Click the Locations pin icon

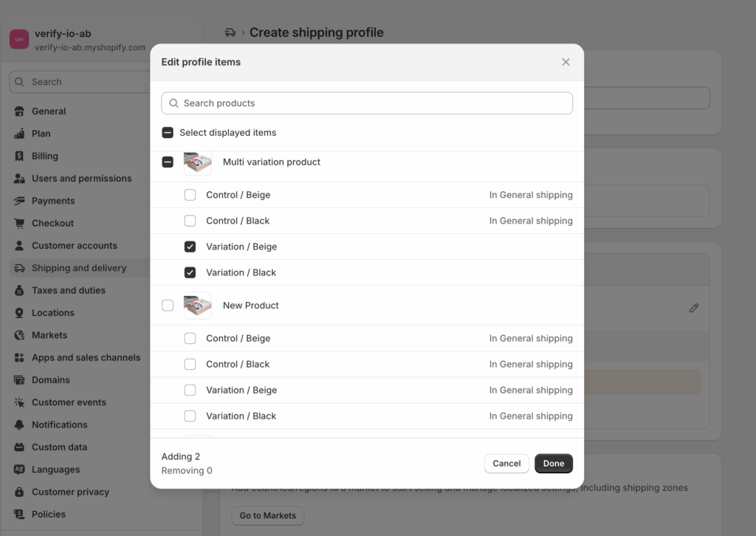[x=19, y=313]
